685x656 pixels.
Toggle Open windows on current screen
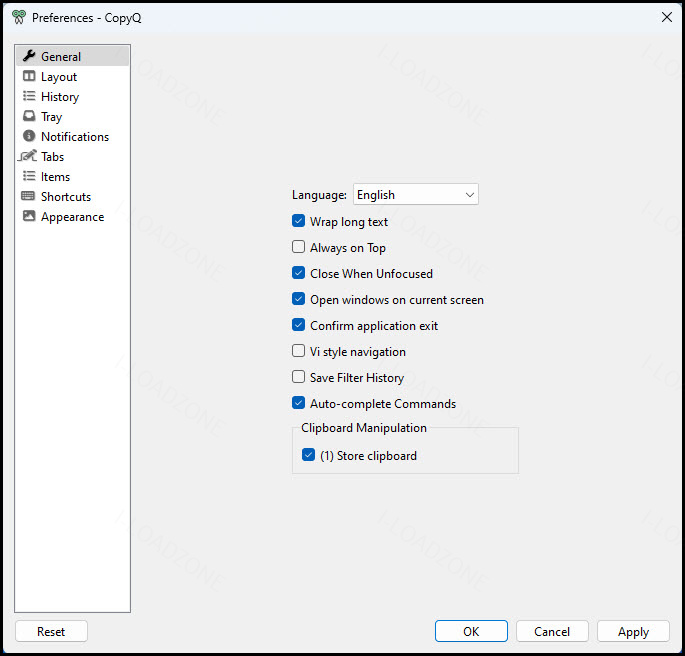tap(298, 299)
